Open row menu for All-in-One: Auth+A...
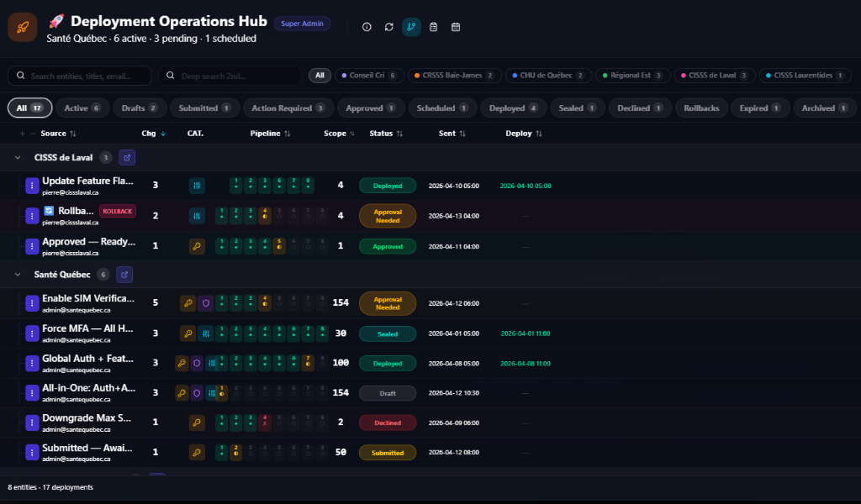Screen dimensions: 861x504 (x=32, y=392)
